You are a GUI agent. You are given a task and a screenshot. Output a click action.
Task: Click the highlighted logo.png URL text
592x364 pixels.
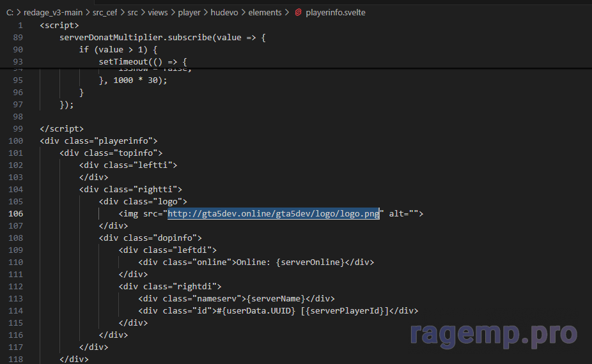[x=274, y=214]
